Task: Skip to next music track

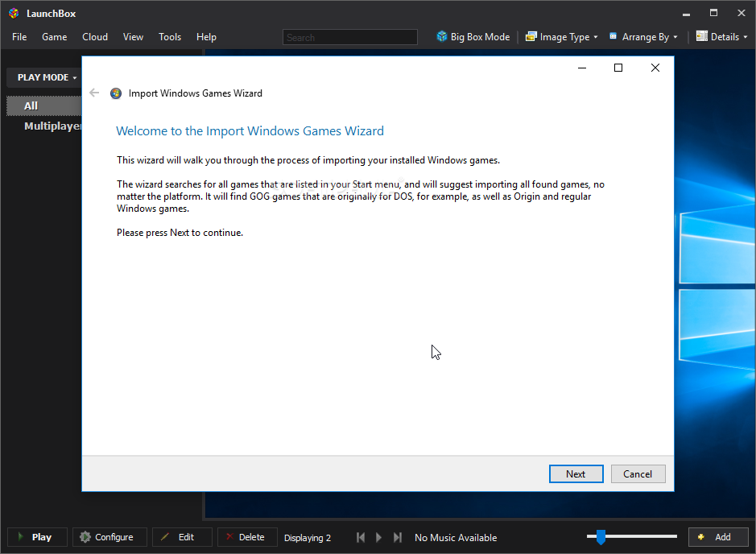Action: pos(397,537)
